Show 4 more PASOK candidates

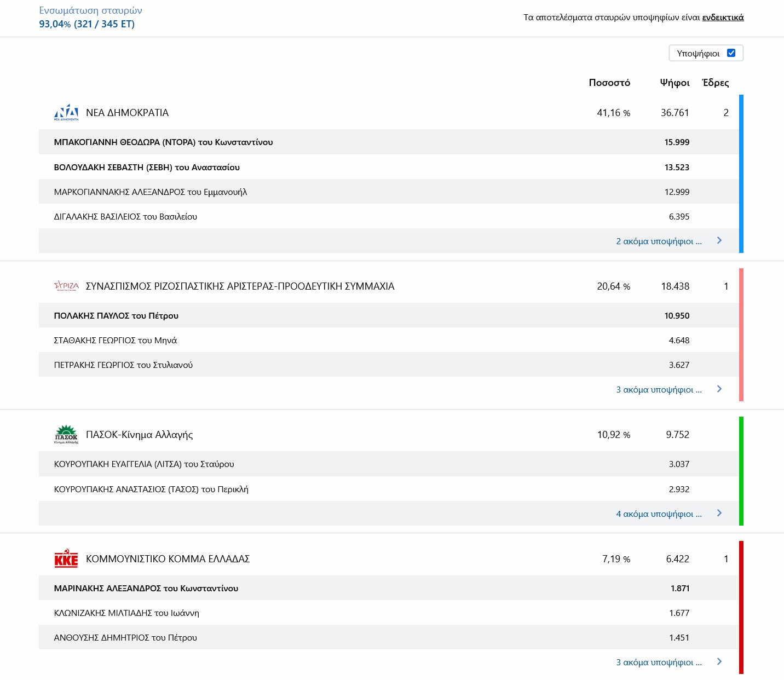[x=659, y=514]
